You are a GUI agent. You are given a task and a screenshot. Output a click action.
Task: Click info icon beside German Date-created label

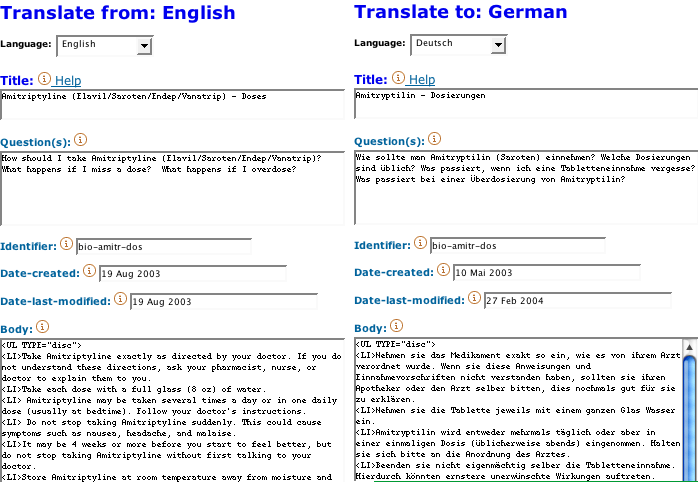tap(443, 270)
